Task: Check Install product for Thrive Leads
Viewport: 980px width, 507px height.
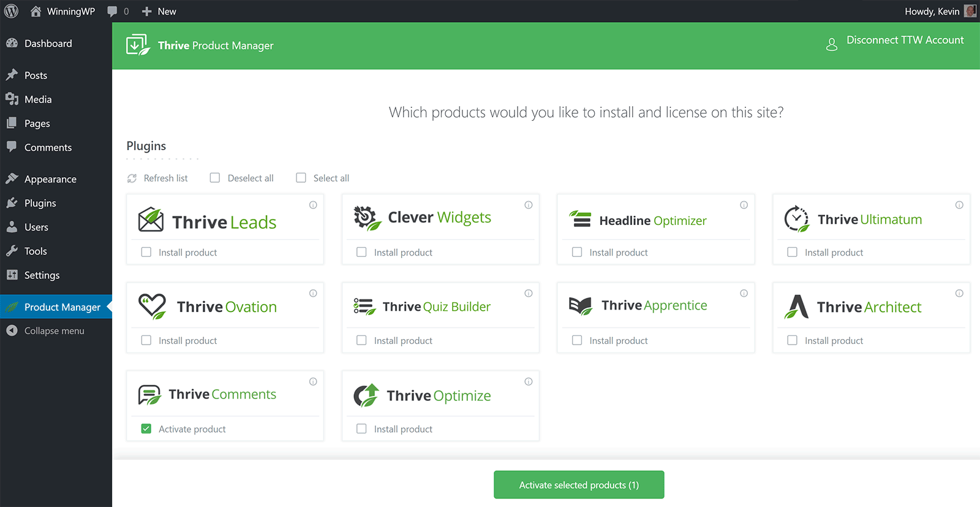Action: click(146, 252)
